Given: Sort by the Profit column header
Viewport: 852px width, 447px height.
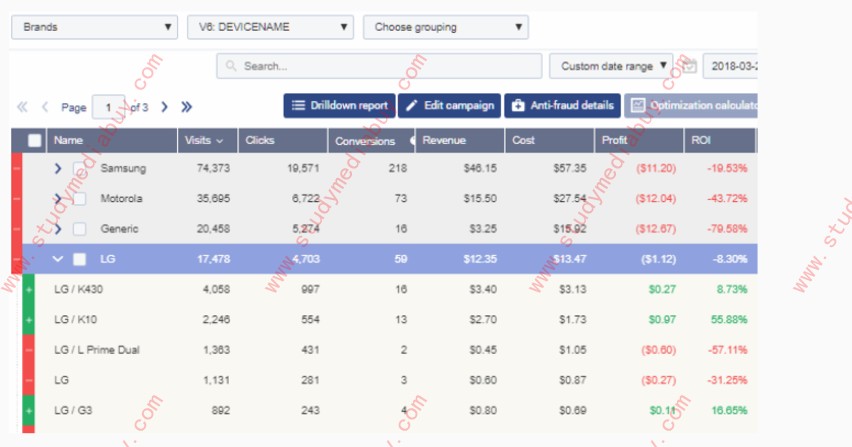Looking at the screenshot, I should click(x=639, y=140).
